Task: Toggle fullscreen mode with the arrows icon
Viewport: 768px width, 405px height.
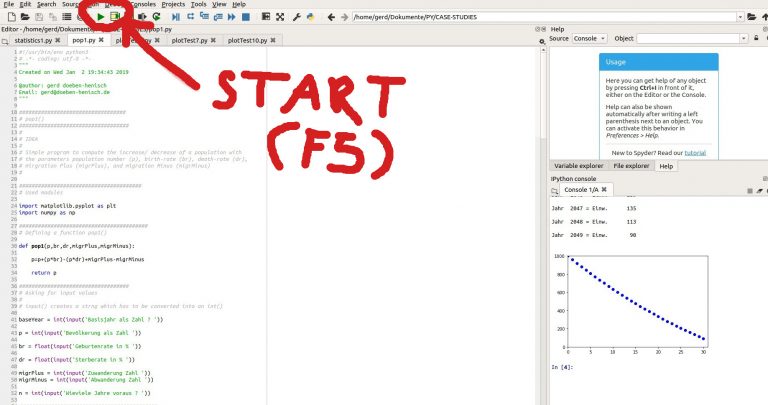Action: coord(280,17)
